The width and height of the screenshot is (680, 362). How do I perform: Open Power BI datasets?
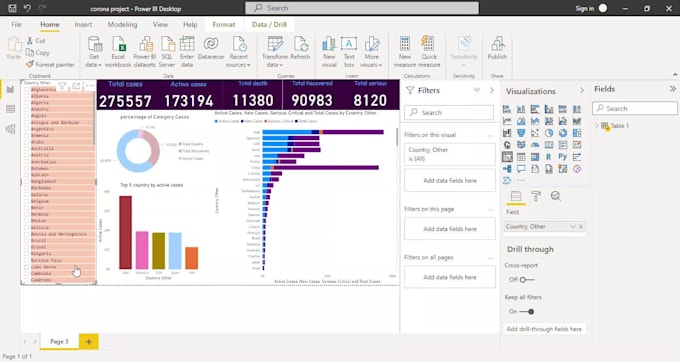(144, 52)
